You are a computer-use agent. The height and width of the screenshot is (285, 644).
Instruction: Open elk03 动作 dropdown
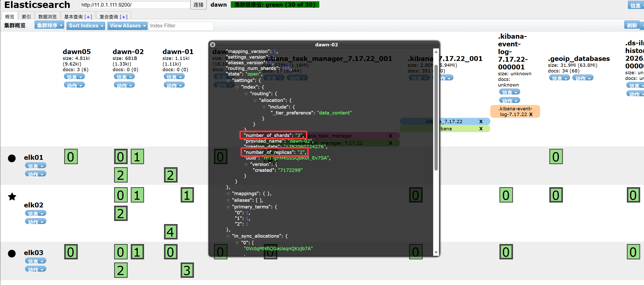point(36,269)
